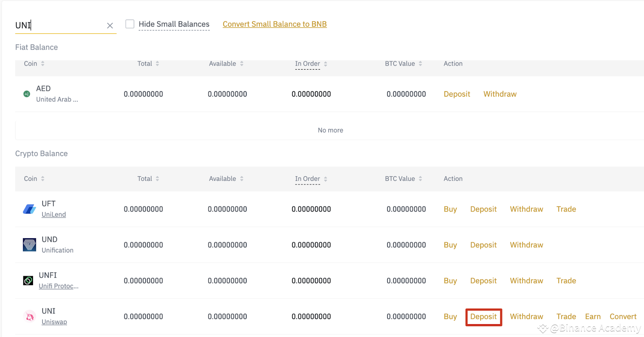Click Deposit for UNI Uniswap
Screen dimensions: 644x337
[x=483, y=317]
